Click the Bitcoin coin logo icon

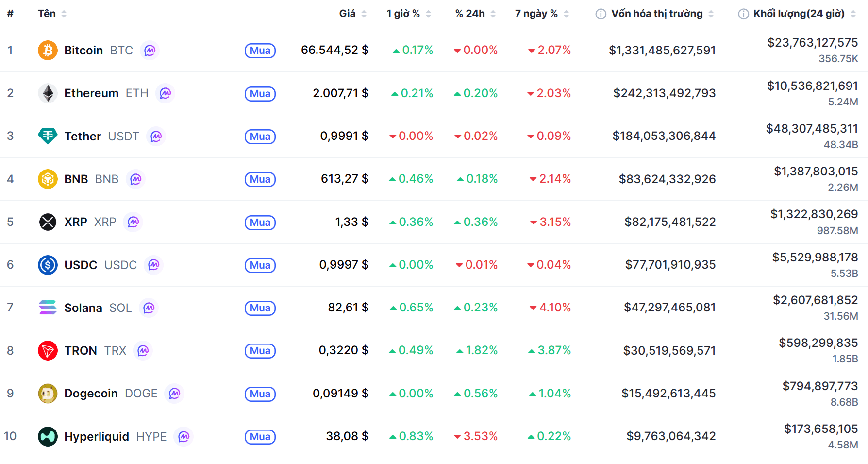48,51
